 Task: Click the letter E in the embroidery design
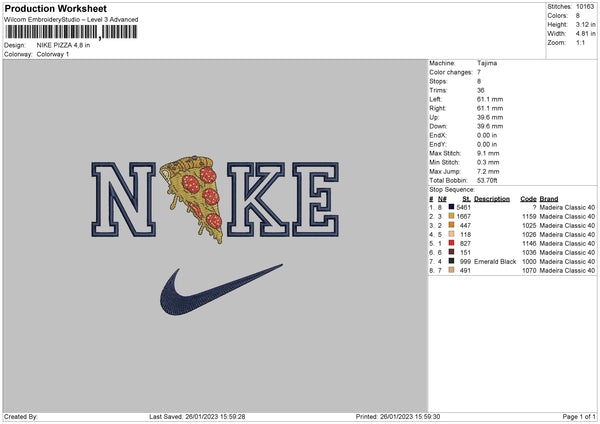coord(316,199)
